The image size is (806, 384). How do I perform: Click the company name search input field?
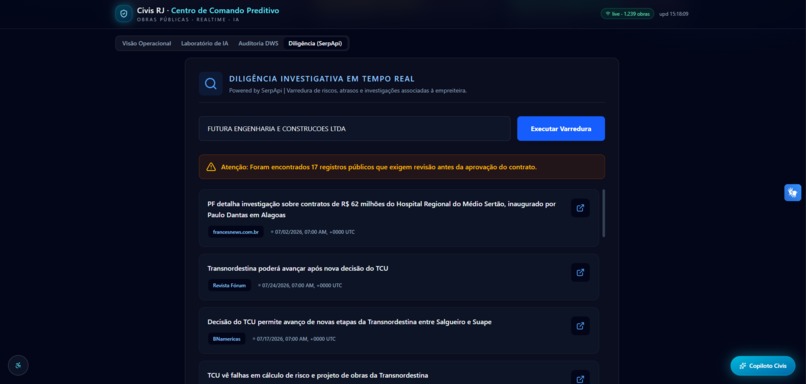(354, 129)
